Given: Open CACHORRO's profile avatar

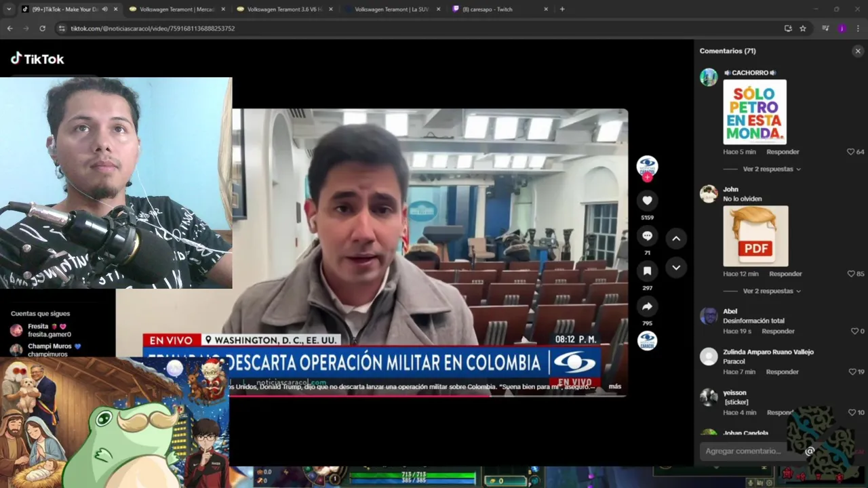Looking at the screenshot, I should (709, 77).
